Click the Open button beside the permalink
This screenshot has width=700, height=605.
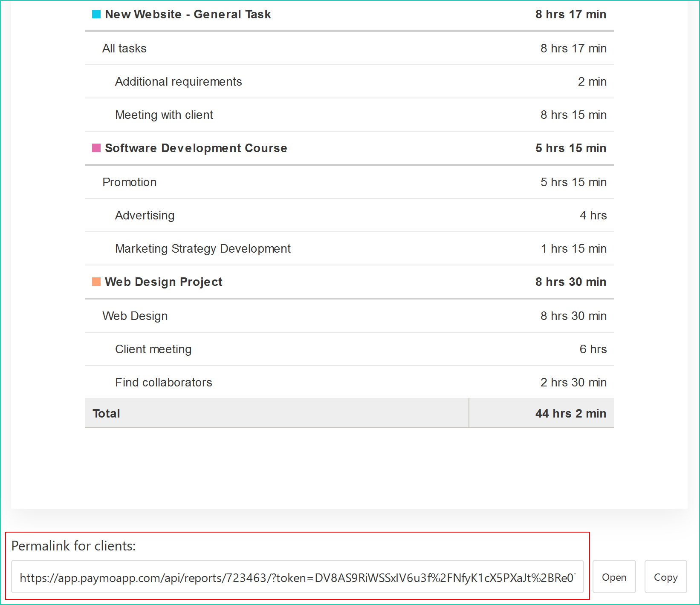tap(614, 577)
